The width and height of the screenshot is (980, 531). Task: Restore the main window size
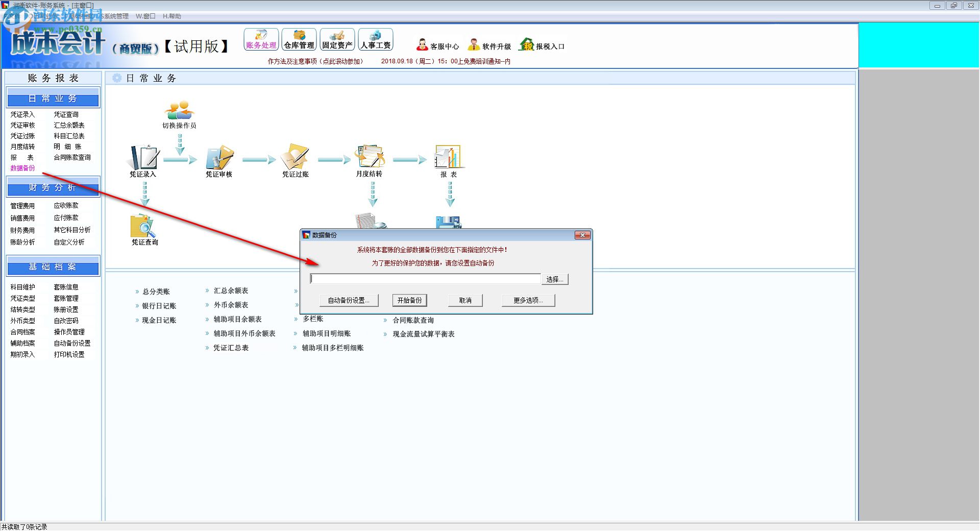click(x=953, y=6)
